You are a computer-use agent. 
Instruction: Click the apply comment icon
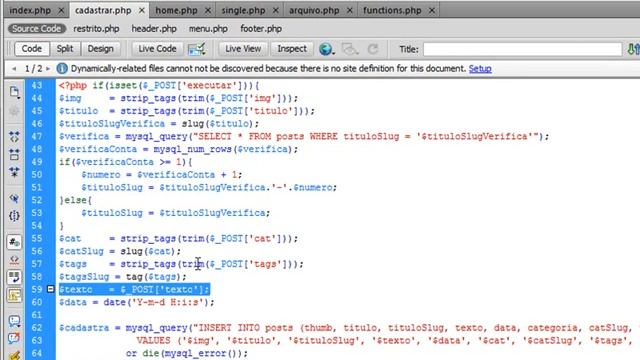(x=14, y=321)
